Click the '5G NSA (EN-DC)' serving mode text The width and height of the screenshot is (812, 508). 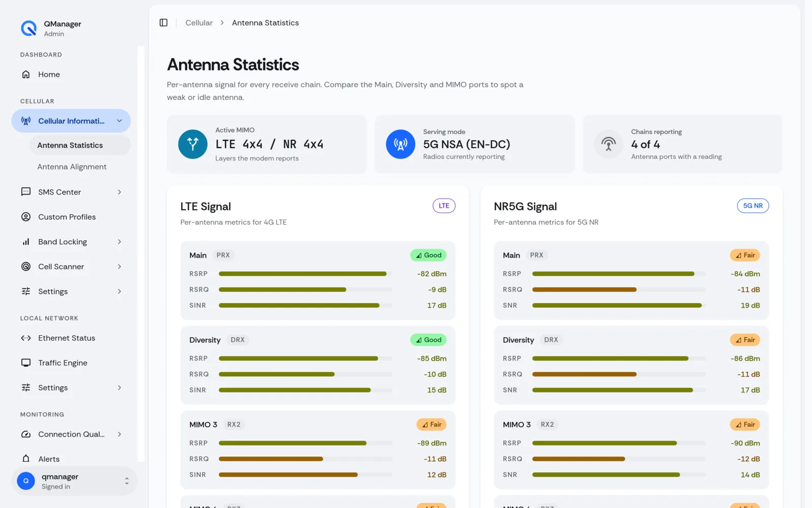[467, 144]
